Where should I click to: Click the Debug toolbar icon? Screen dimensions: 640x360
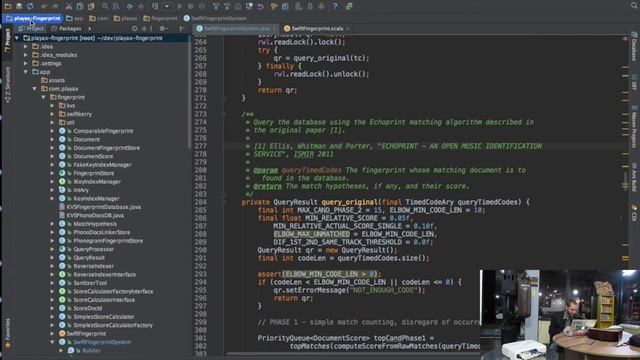(x=191, y=6)
